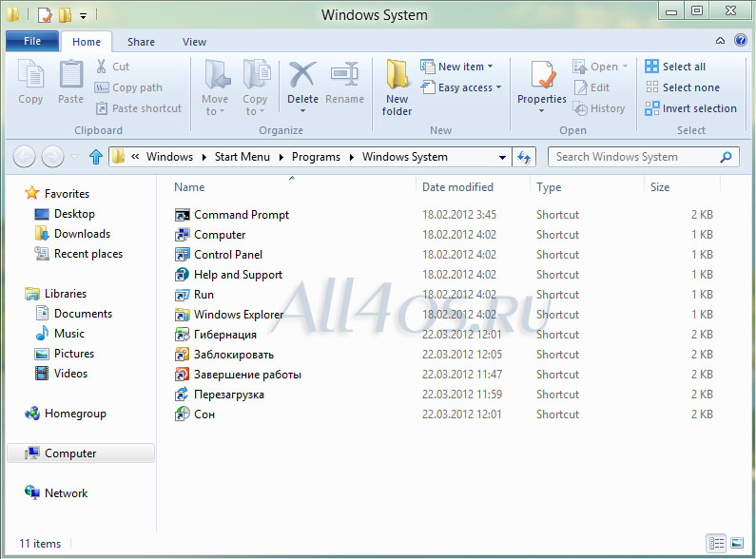Click the Programs breadcrumb

click(x=316, y=157)
